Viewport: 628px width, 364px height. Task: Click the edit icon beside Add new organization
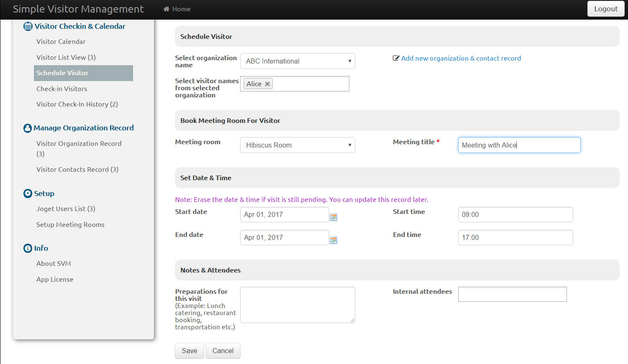396,58
